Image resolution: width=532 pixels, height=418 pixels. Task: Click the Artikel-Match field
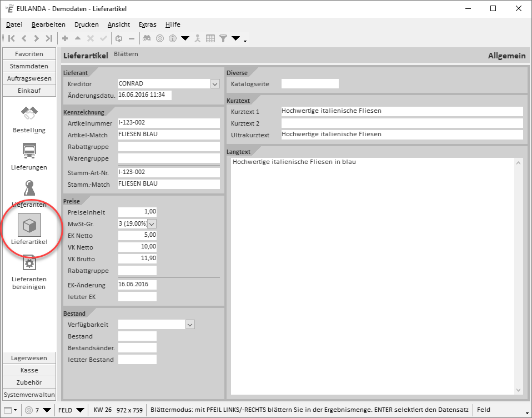pos(169,135)
